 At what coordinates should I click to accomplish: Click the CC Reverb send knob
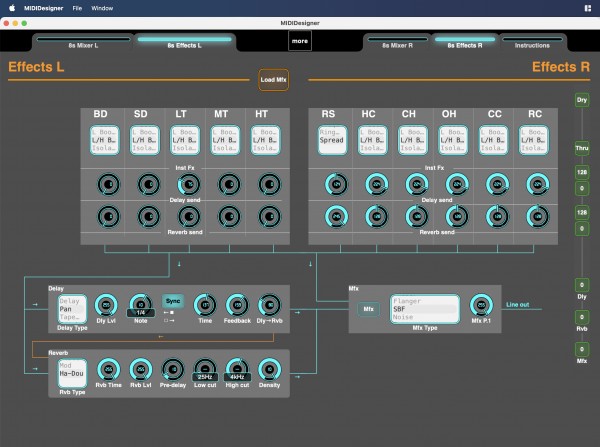click(x=497, y=217)
